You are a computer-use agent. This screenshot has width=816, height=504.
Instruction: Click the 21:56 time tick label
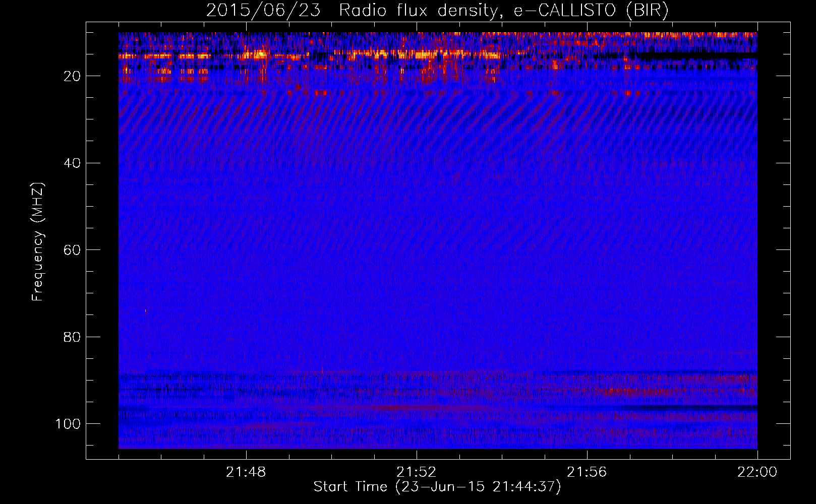[x=587, y=472]
